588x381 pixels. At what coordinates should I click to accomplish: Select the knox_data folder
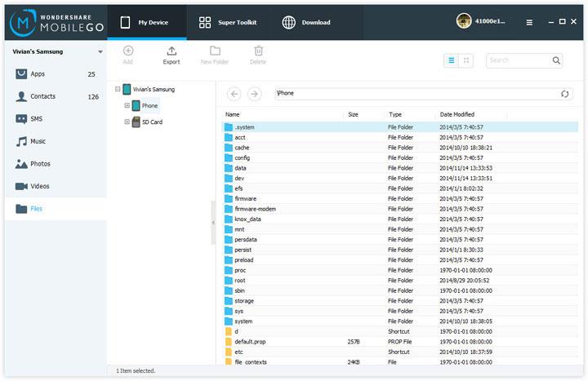coord(399,219)
